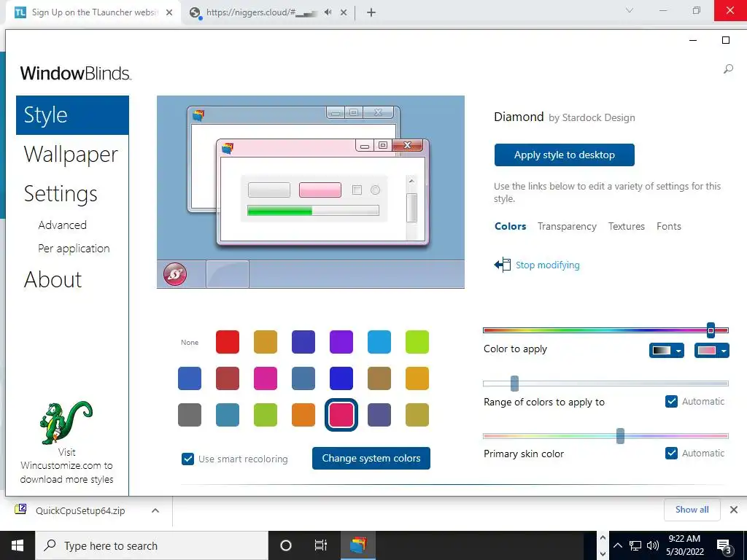Switch to the Colors tab

click(x=510, y=226)
